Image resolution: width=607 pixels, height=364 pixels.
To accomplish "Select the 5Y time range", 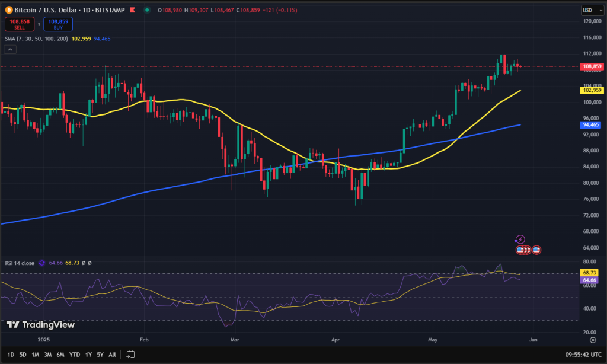I will point(100,355).
